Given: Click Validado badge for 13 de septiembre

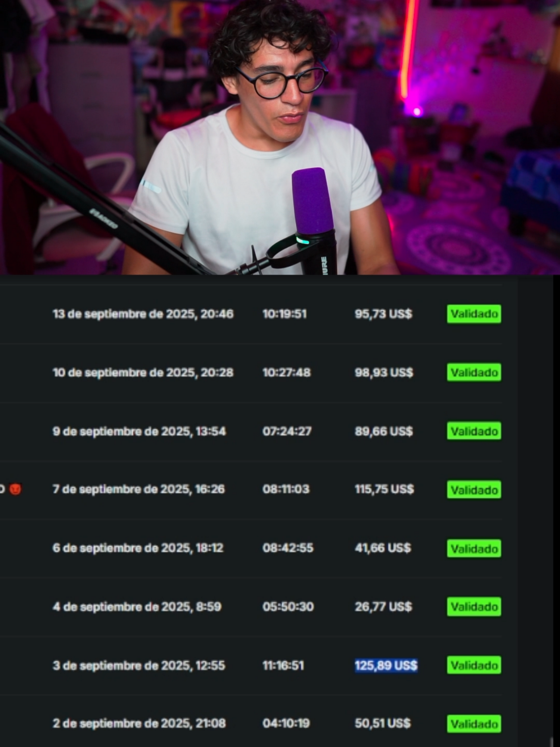Looking at the screenshot, I should coord(474,314).
